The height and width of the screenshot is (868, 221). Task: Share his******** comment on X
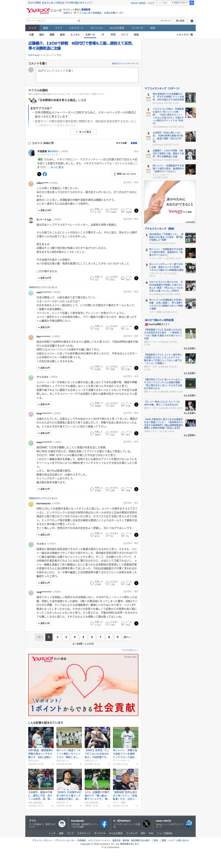click(x=136, y=368)
